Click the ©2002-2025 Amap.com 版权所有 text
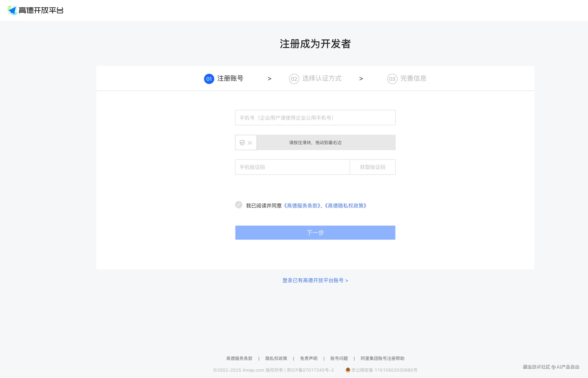588x378 pixels. 248,370
